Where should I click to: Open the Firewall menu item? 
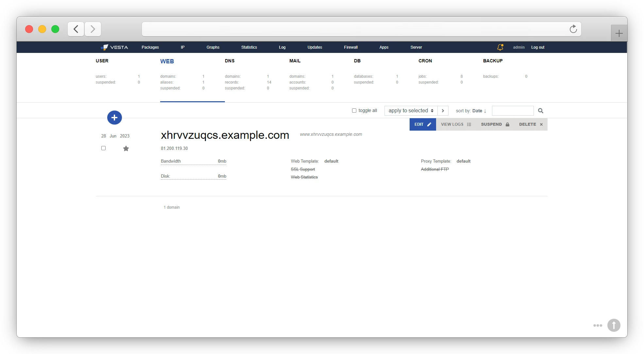(x=351, y=47)
